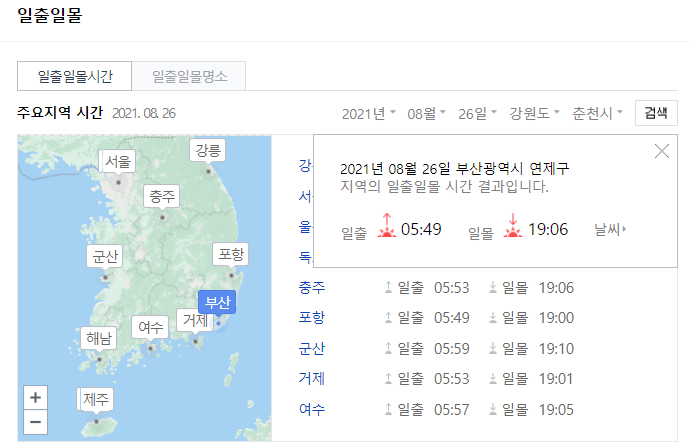Open the city 춘천시 dropdown
Viewport: 690px width, 446px height.
(597, 113)
